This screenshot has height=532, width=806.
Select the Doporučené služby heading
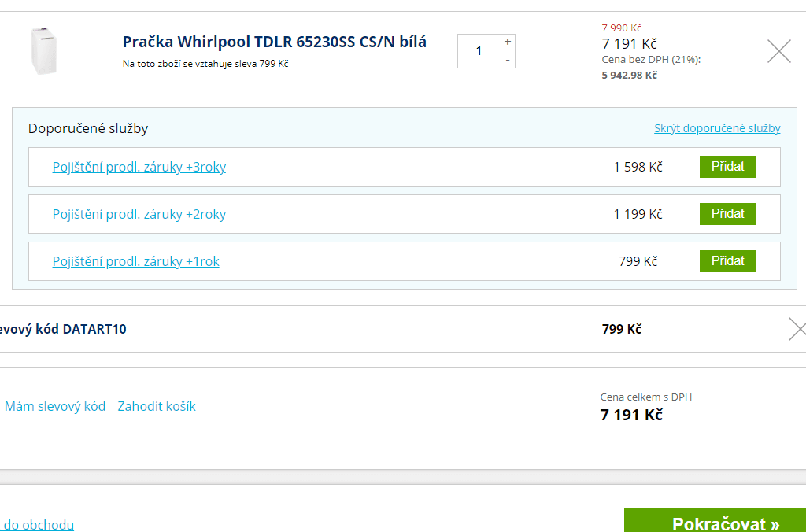[88, 128]
